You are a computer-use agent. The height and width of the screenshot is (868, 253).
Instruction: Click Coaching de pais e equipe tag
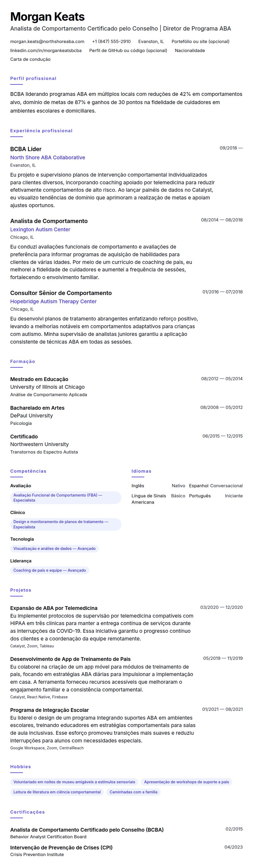[50, 570]
